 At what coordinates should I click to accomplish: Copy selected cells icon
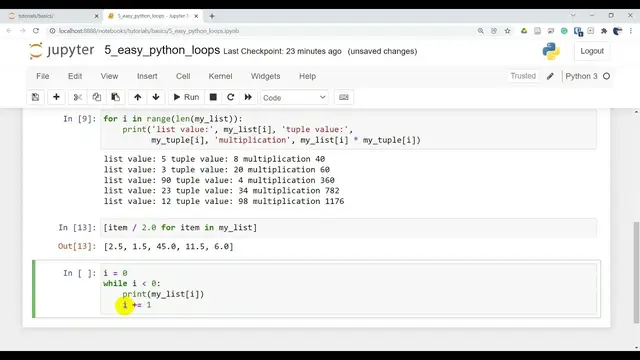pyautogui.click(x=96, y=97)
